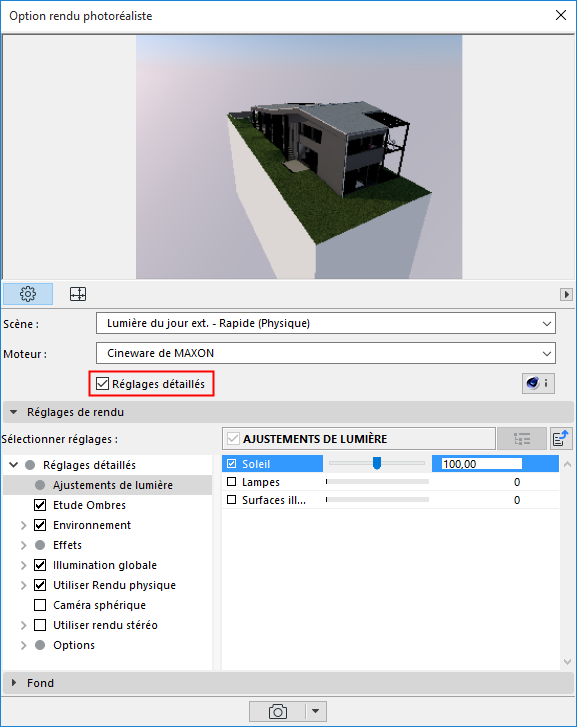Open the render button dropdown arrow
The width and height of the screenshot is (577, 727).
point(316,711)
